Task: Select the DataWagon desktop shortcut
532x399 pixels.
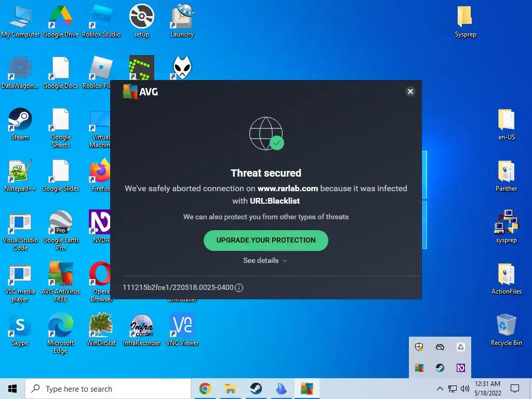Action: click(20, 73)
